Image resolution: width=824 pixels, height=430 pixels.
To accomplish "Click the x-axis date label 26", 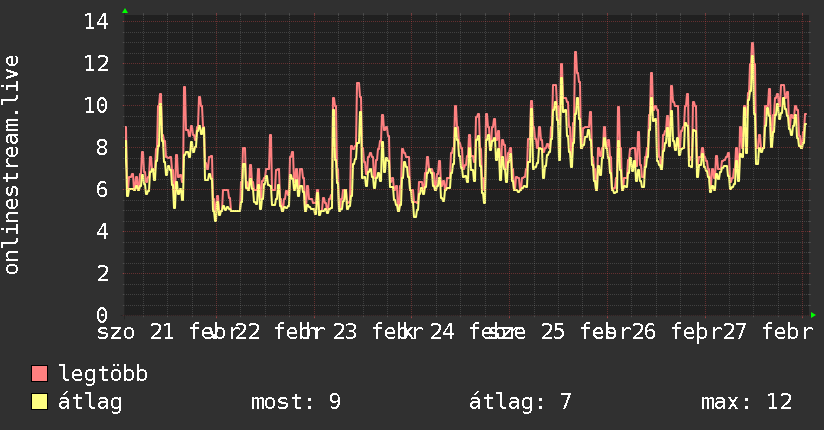I will [644, 332].
